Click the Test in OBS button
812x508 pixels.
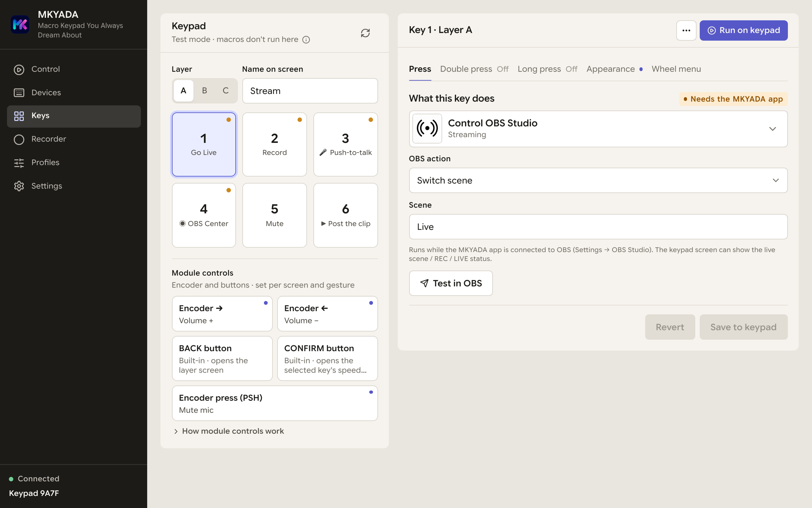tap(451, 283)
